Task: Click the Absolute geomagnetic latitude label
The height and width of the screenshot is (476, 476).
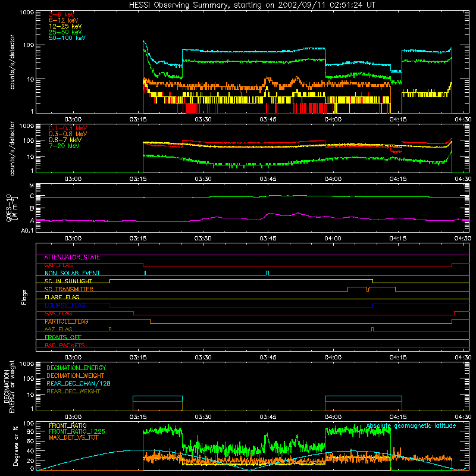Action: point(411,425)
